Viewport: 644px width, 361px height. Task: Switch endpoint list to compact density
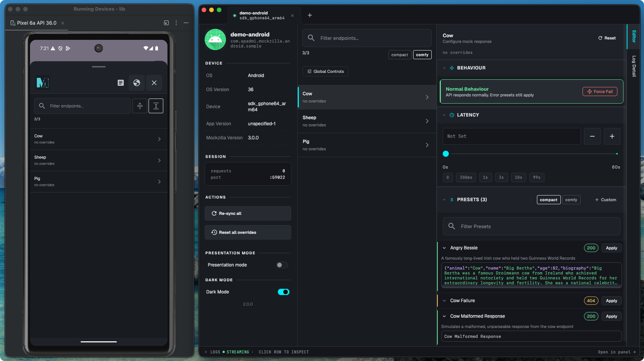400,55
